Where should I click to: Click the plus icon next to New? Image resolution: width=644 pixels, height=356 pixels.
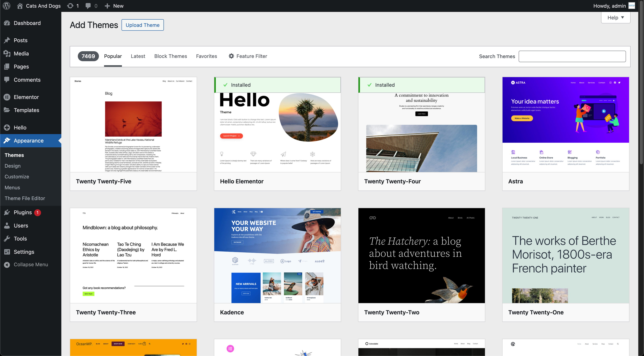pyautogui.click(x=107, y=6)
